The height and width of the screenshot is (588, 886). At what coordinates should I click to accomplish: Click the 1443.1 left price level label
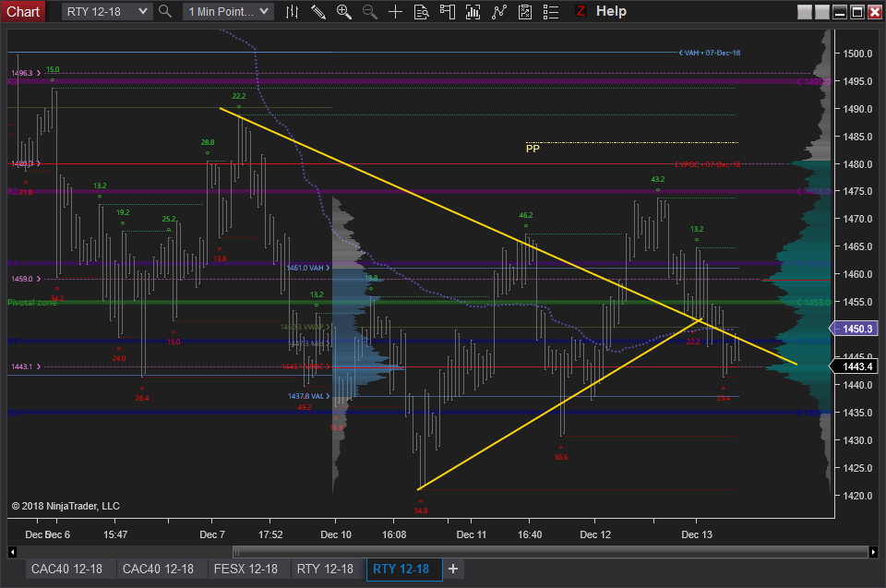[x=26, y=366]
